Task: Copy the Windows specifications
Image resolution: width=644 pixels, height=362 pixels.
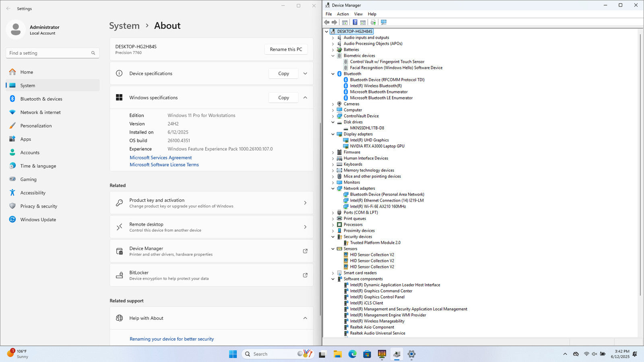Action: click(x=283, y=97)
